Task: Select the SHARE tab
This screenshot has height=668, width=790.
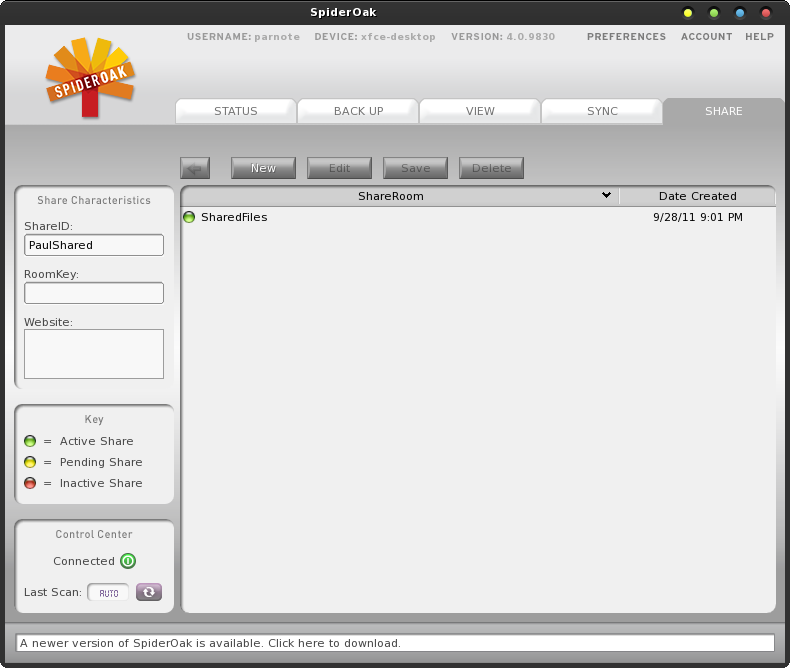Action: tap(723, 111)
